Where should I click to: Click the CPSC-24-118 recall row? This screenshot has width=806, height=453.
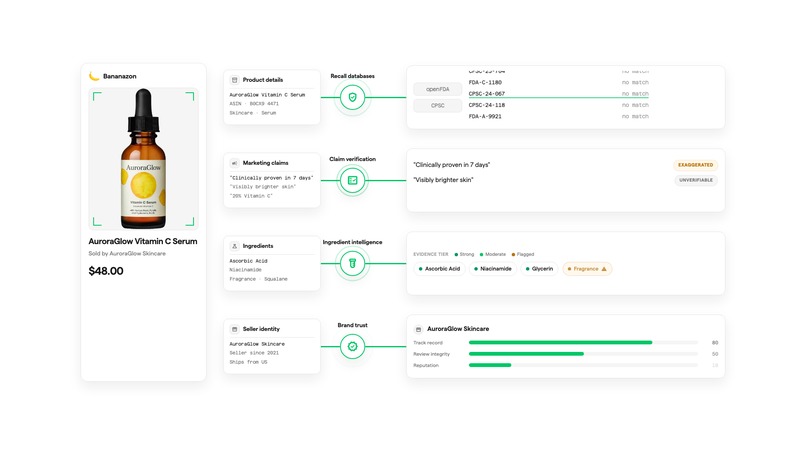point(558,105)
